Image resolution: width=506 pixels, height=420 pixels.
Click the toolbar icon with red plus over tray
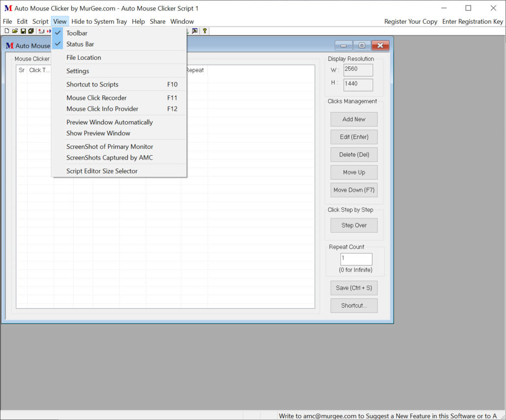[x=42, y=31]
